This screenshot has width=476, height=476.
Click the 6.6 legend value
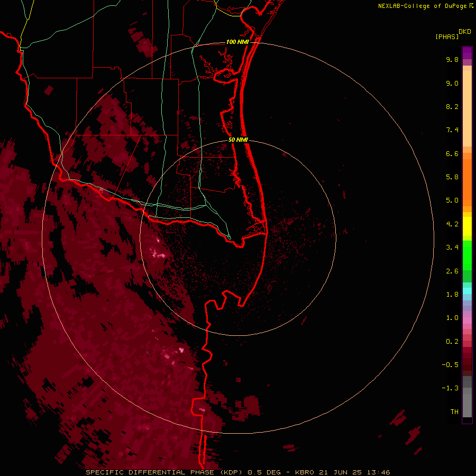(452, 153)
